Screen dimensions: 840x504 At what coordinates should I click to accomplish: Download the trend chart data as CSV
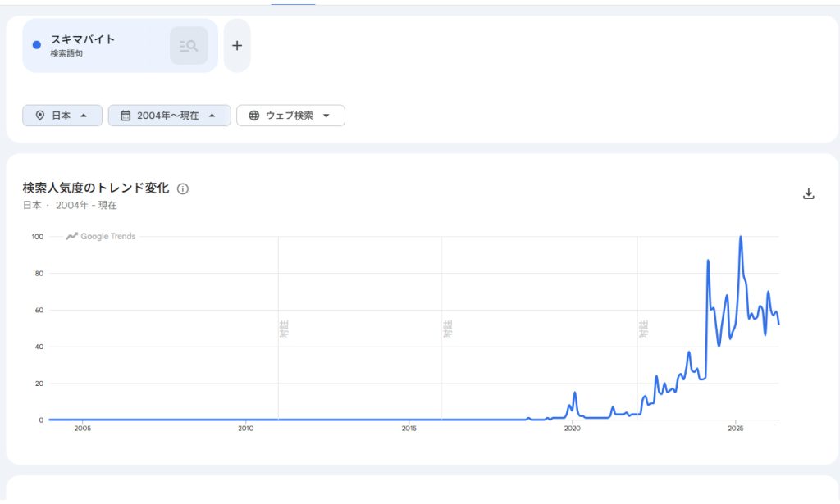coord(808,193)
